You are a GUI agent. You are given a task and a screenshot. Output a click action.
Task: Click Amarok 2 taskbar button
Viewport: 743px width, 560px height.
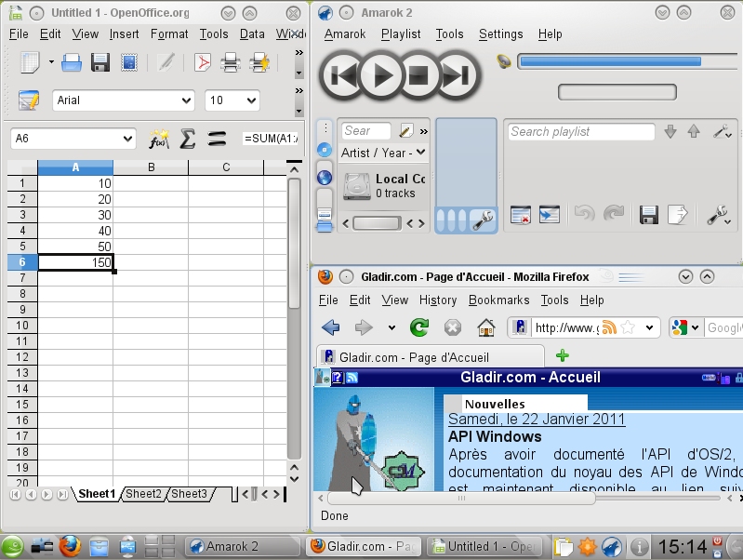(x=242, y=547)
